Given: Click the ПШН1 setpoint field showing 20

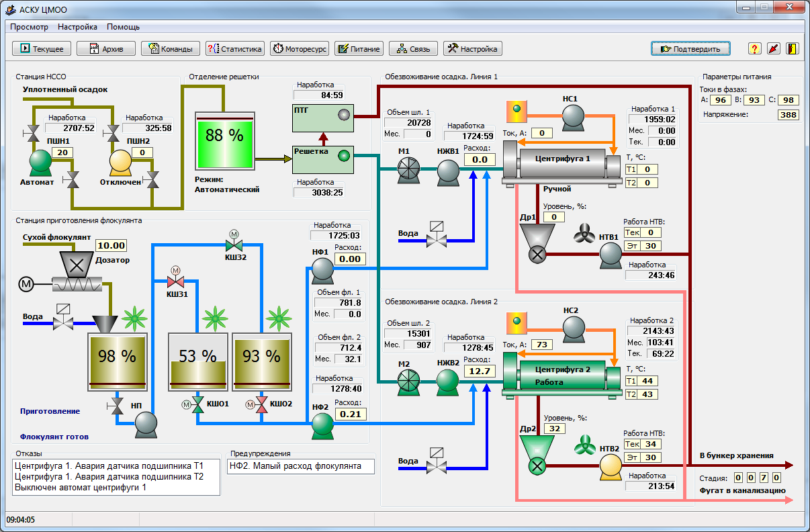Looking at the screenshot, I should [62, 152].
